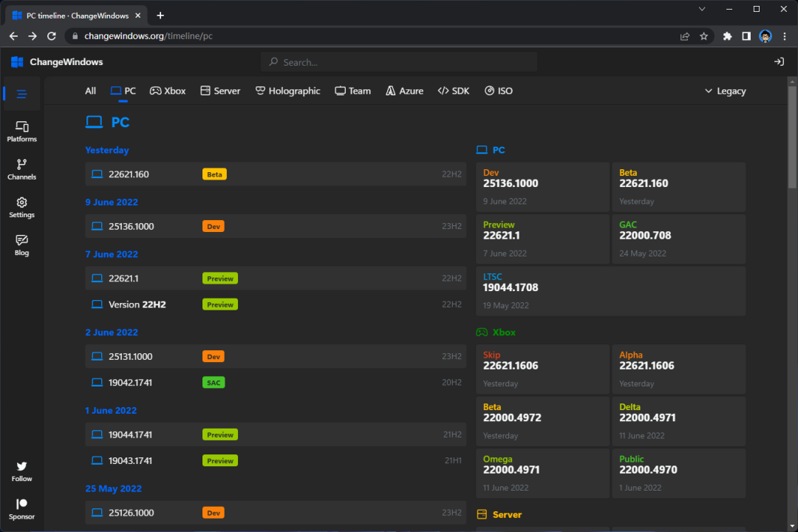Open build 19043.1741 Preview row
Viewport: 798px width, 532px height.
(x=276, y=461)
